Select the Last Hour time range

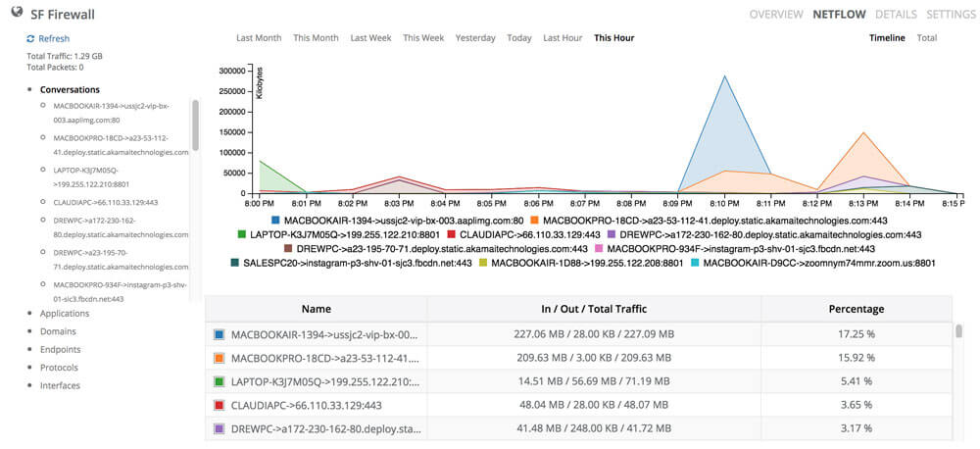tap(563, 38)
